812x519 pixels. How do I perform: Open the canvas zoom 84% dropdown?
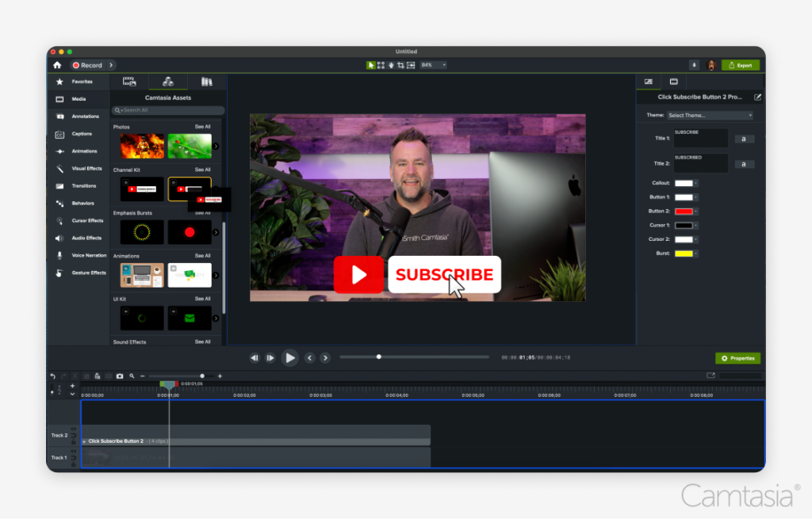coord(434,65)
